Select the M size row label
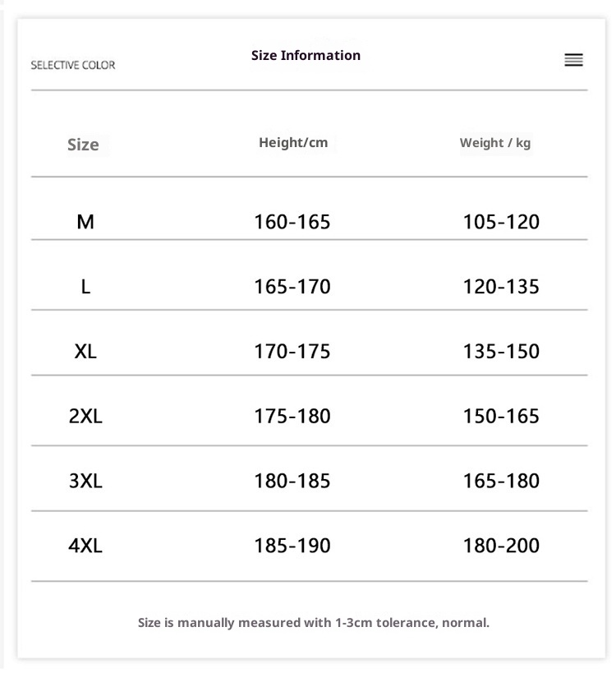Screen dimensions: 616x687 [x=85, y=221]
